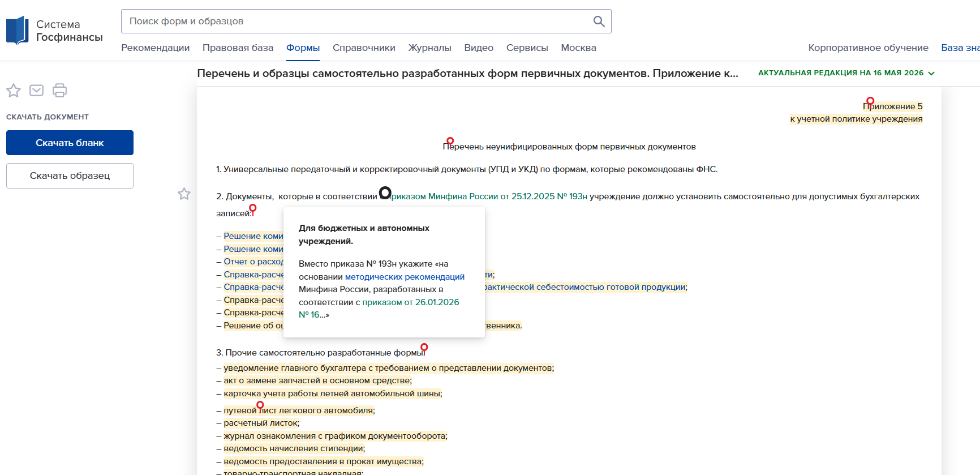
Task: Click black circle marker before приказом Минфина
Action: tap(385, 193)
